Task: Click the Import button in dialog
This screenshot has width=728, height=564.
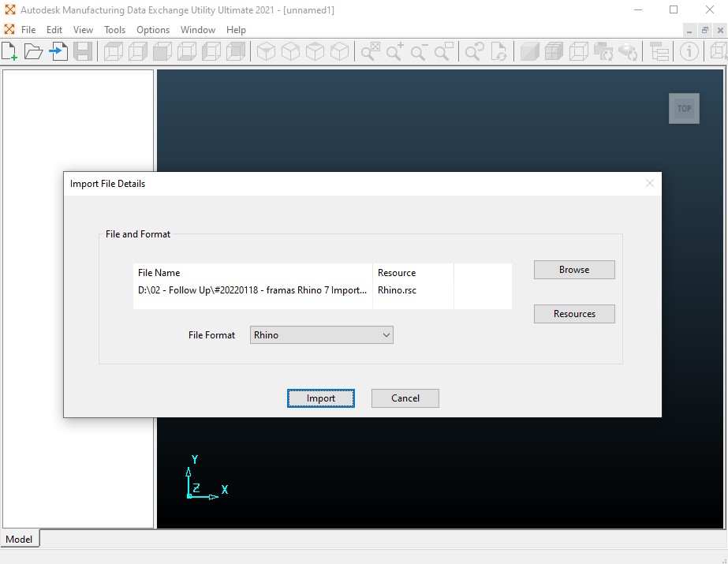Action: tap(321, 398)
